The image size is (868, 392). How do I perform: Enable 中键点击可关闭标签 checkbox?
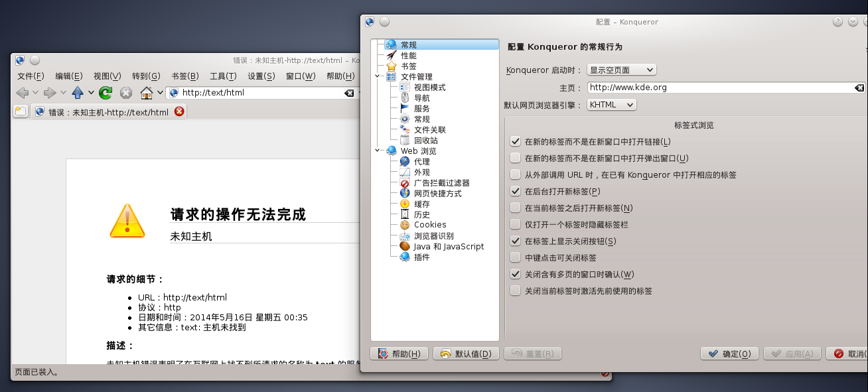515,258
